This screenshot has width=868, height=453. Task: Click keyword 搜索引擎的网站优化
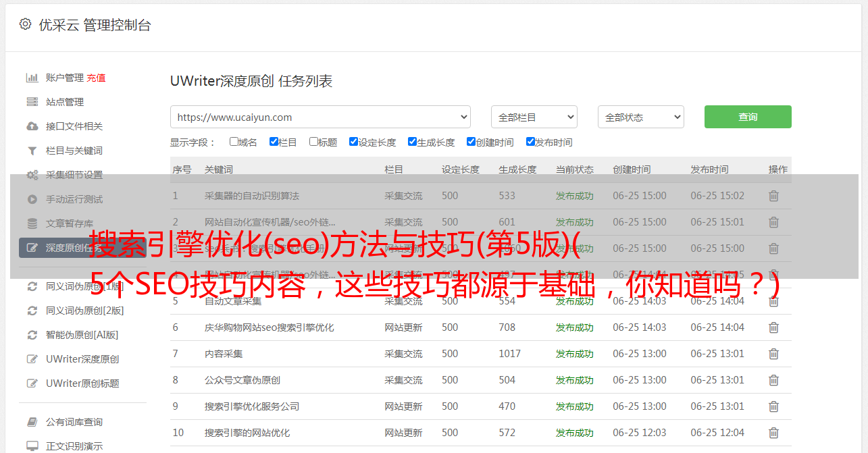(x=247, y=433)
